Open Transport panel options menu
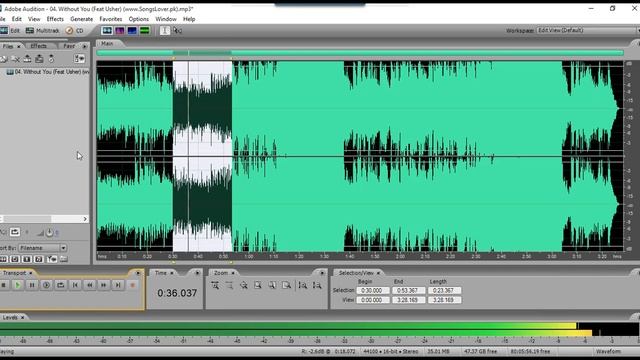 coord(138,273)
